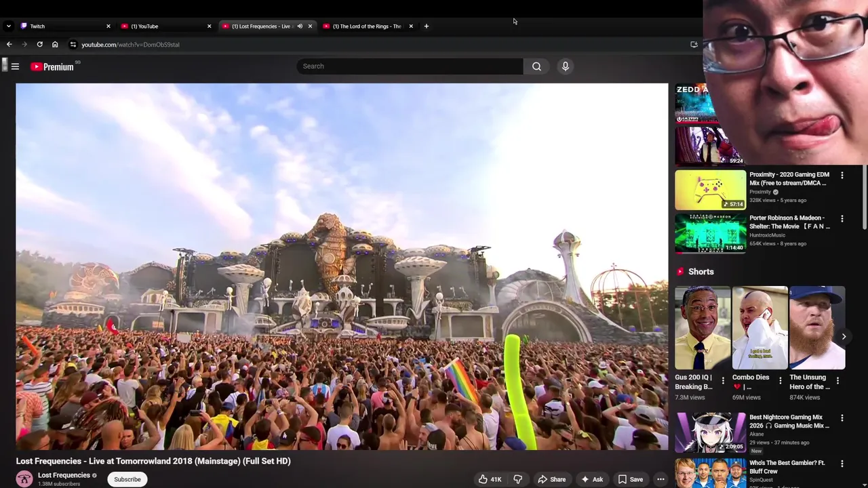Share this video
868x488 pixels.
(x=551, y=479)
